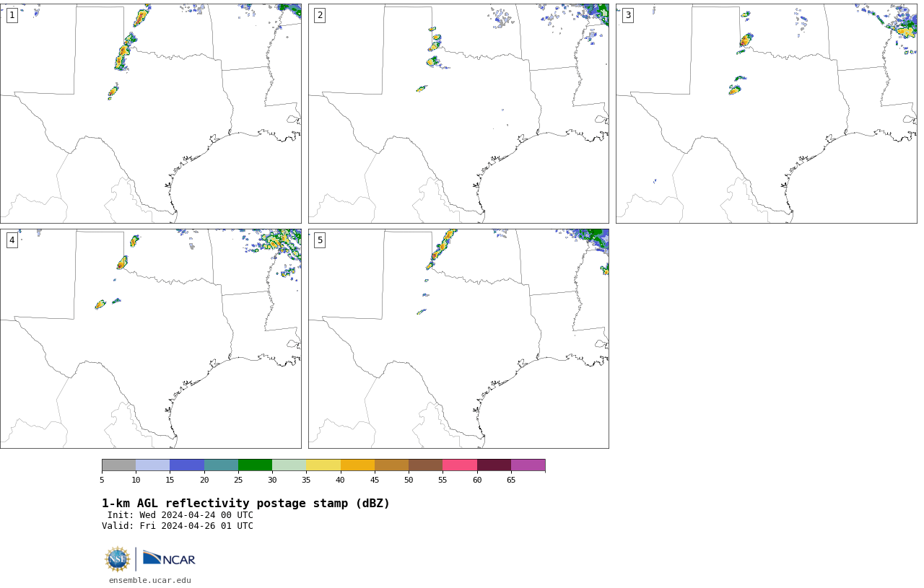Open ensemble member 1 reflectivity map
924x588 pixels.
point(151,113)
